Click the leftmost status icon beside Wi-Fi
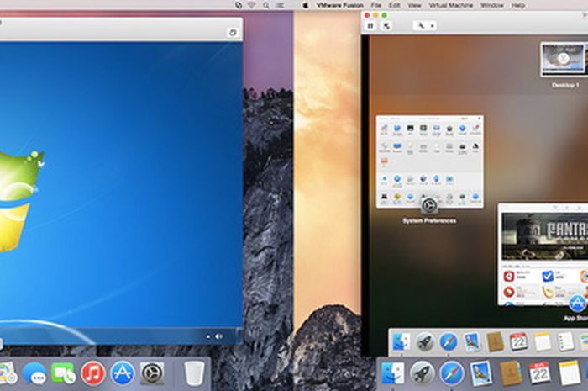 238,5
